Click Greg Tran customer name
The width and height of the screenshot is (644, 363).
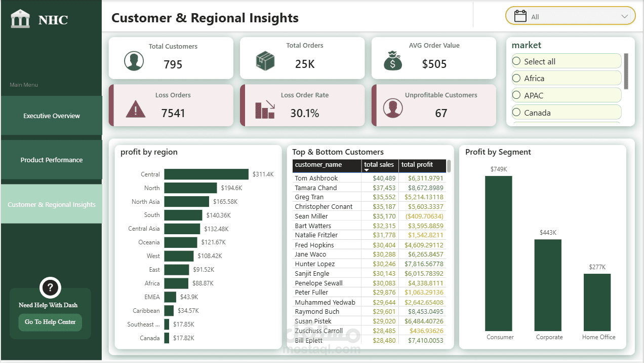(309, 197)
